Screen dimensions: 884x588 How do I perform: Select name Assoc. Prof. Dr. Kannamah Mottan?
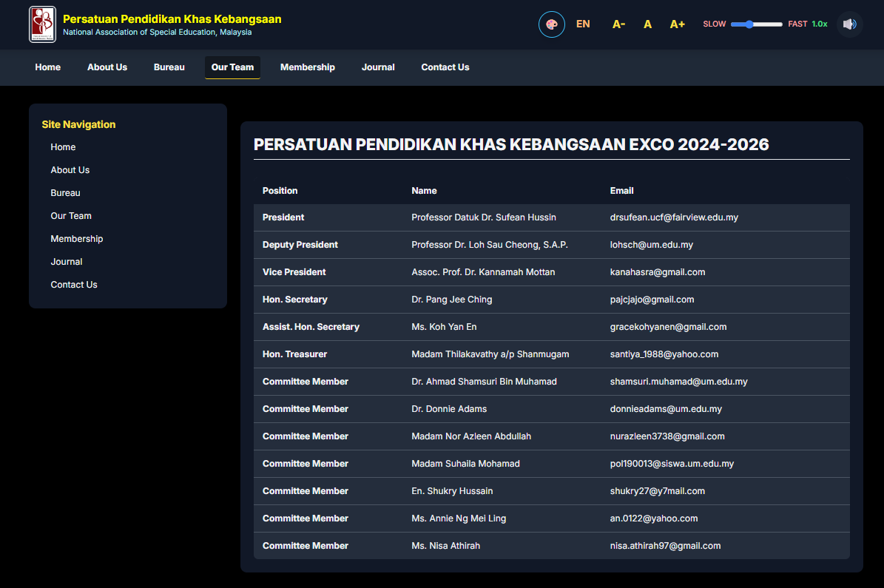pyautogui.click(x=483, y=272)
